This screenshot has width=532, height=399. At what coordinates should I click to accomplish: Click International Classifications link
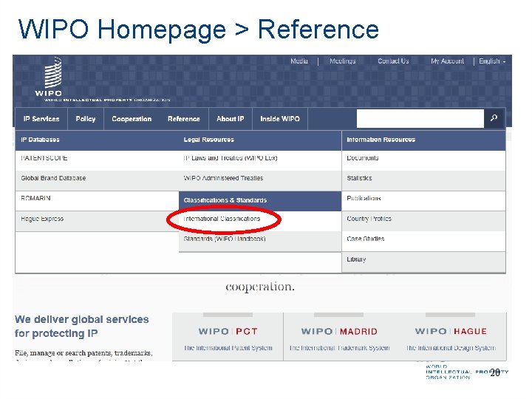222,219
